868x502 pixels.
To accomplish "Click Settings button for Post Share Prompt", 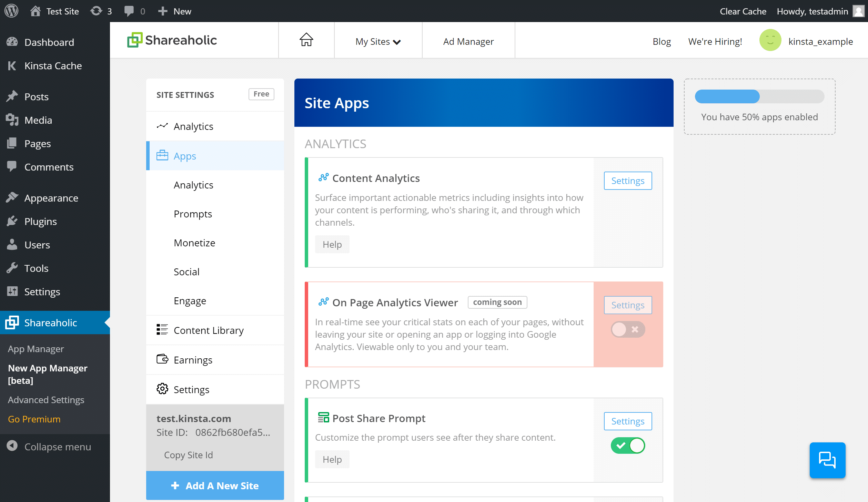I will 628,421.
